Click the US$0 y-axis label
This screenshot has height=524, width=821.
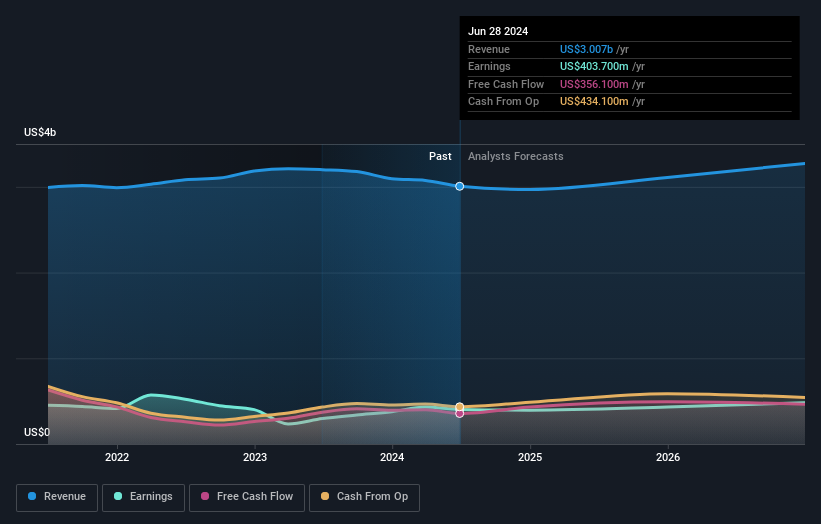(x=37, y=432)
